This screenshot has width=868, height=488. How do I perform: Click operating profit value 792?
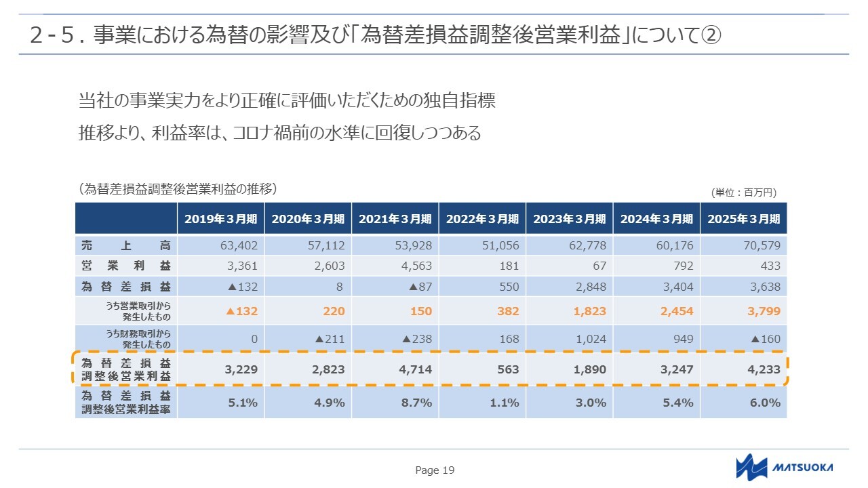(x=684, y=266)
